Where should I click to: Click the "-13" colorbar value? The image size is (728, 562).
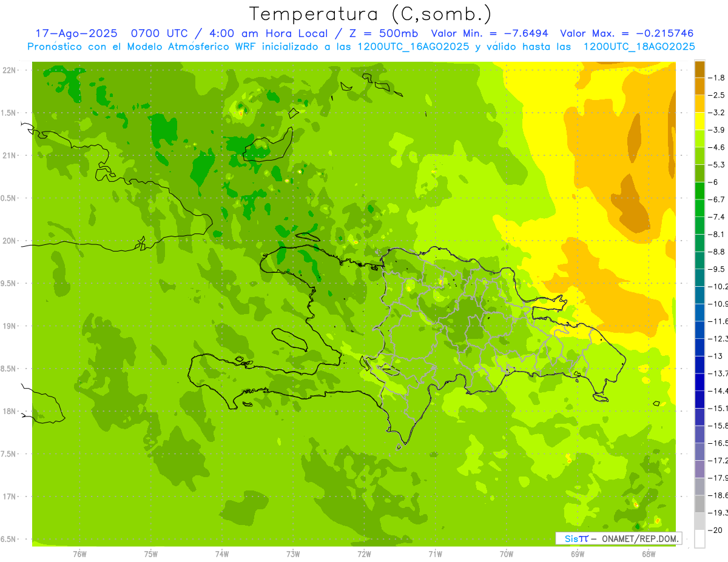[x=716, y=356]
